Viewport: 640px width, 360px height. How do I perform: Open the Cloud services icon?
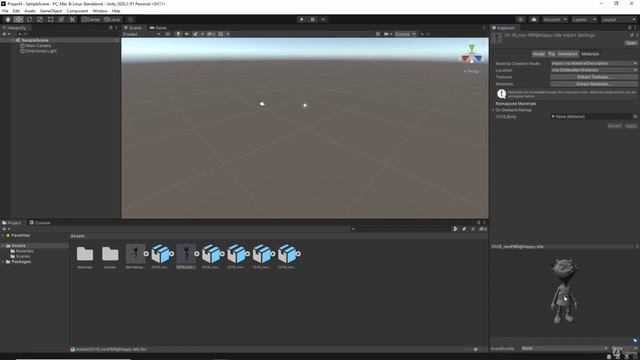pos(534,20)
